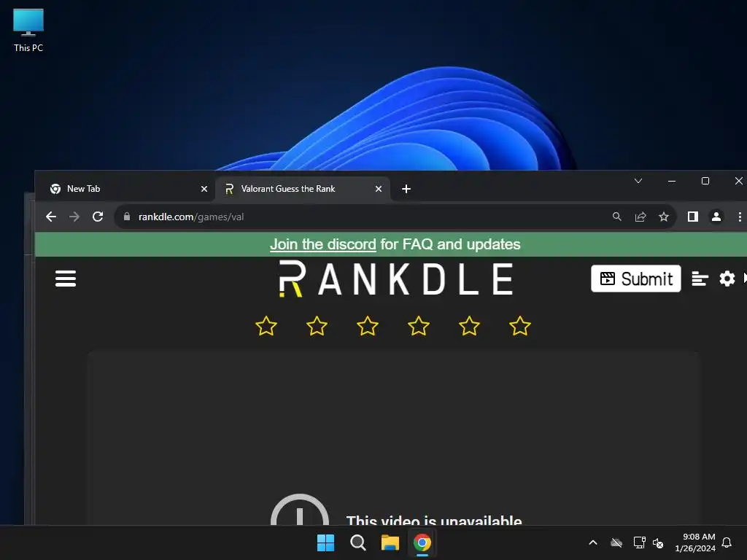The height and width of the screenshot is (560, 747).
Task: Go forward with the arrow button
Action: pyautogui.click(x=74, y=217)
